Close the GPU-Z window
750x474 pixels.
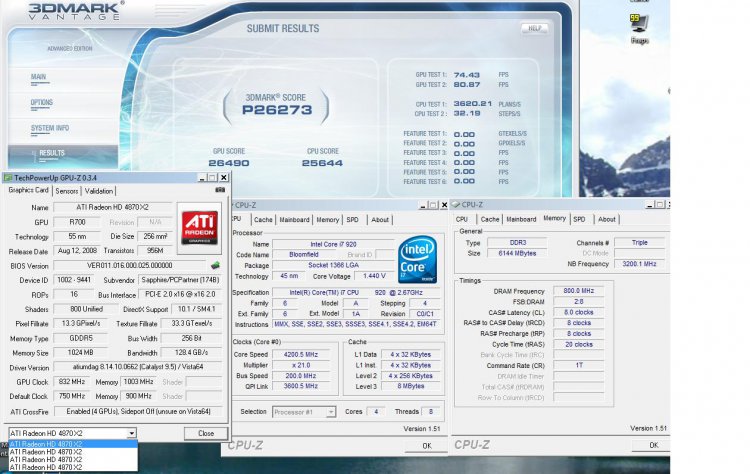point(223,177)
